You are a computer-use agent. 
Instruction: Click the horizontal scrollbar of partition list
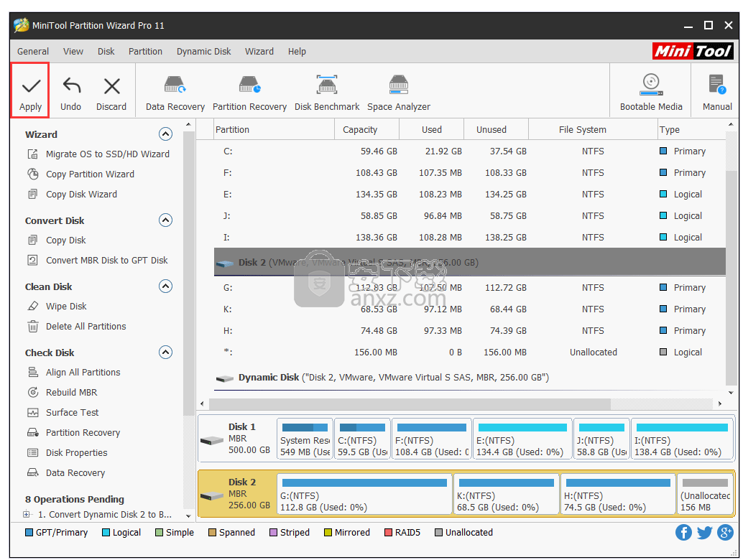coord(410,403)
